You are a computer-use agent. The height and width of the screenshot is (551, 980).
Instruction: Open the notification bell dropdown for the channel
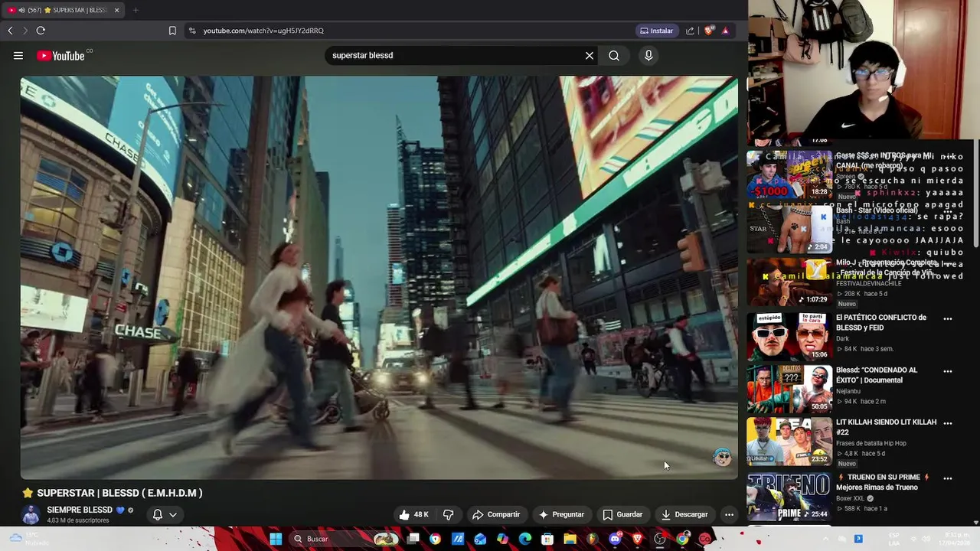point(165,514)
